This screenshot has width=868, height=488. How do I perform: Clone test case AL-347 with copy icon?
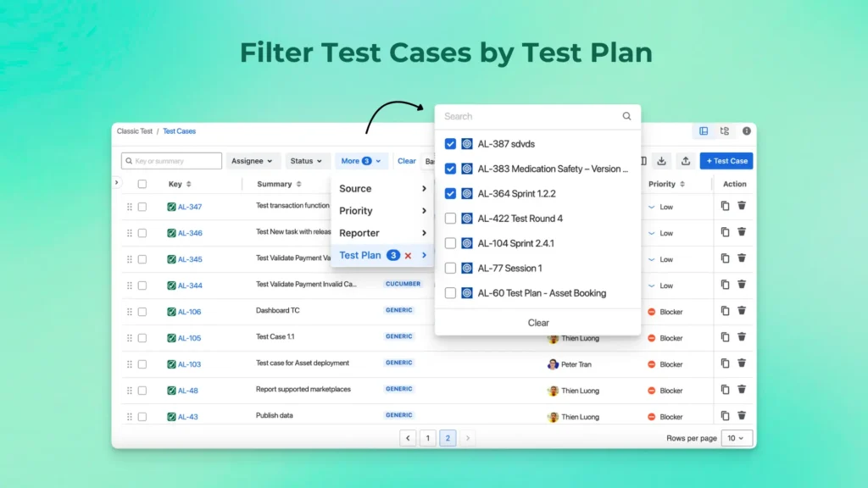[726, 206]
